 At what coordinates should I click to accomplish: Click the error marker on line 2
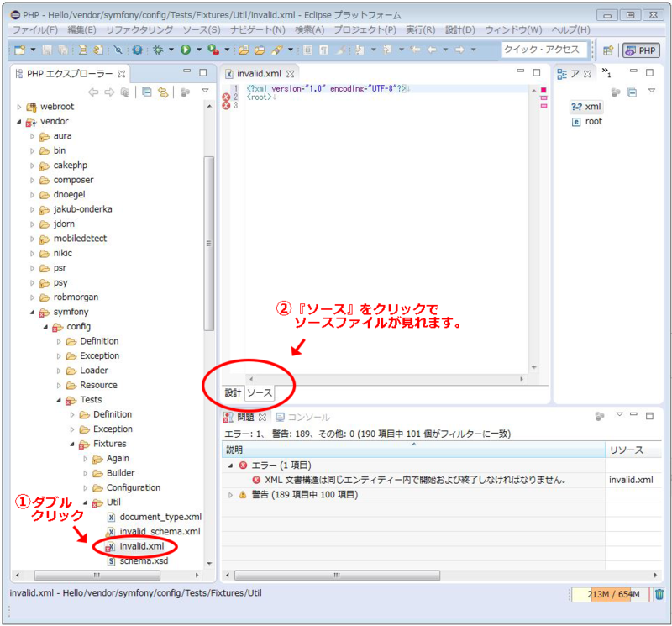(x=226, y=97)
